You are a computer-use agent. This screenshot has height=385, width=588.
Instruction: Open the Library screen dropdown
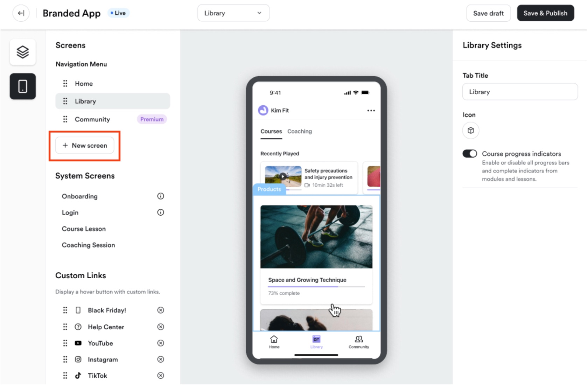[x=233, y=13]
